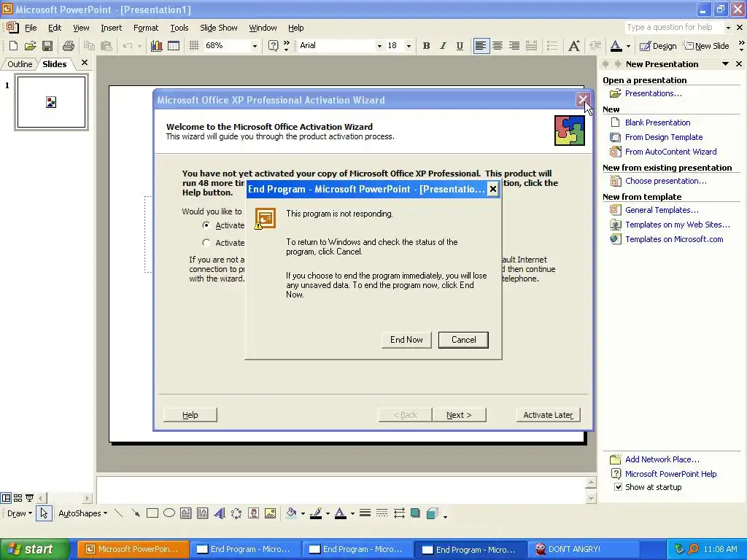Screen dimensions: 747x560
Task: Click the wizard's Help button
Action: 190,415
